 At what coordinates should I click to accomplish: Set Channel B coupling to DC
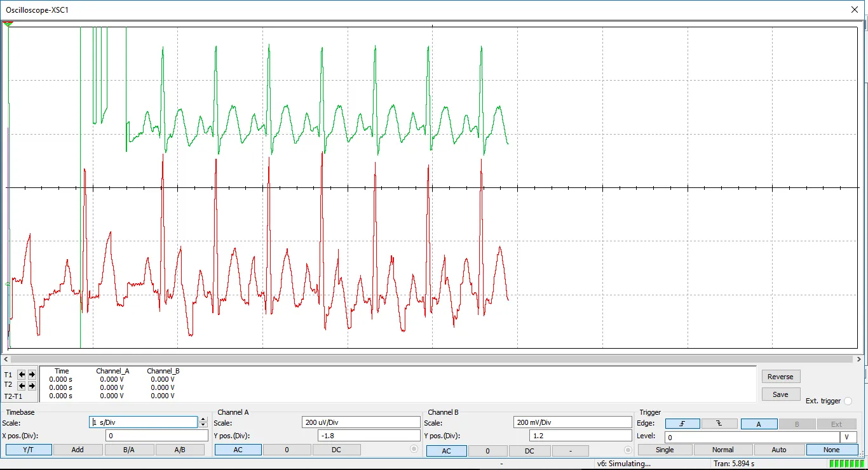529,451
